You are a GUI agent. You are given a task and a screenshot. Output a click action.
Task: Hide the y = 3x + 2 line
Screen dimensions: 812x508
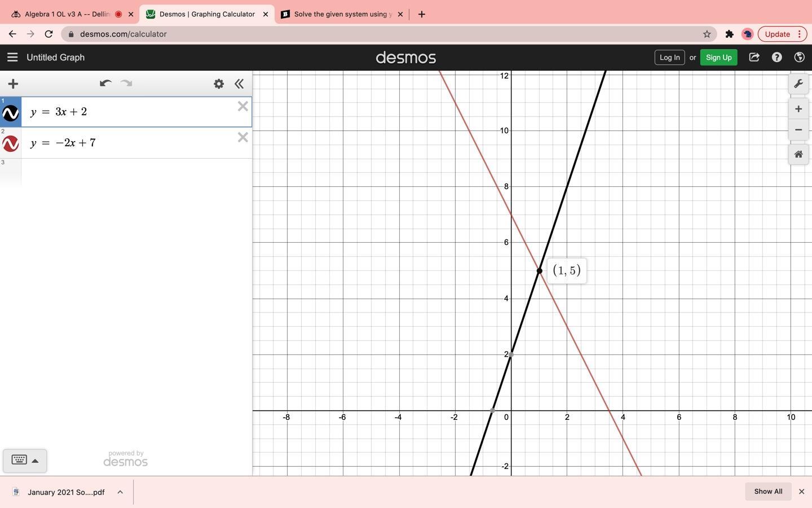tap(11, 113)
